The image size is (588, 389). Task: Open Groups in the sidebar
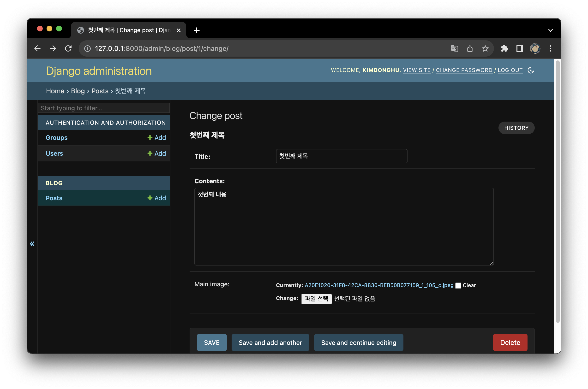pyautogui.click(x=57, y=138)
